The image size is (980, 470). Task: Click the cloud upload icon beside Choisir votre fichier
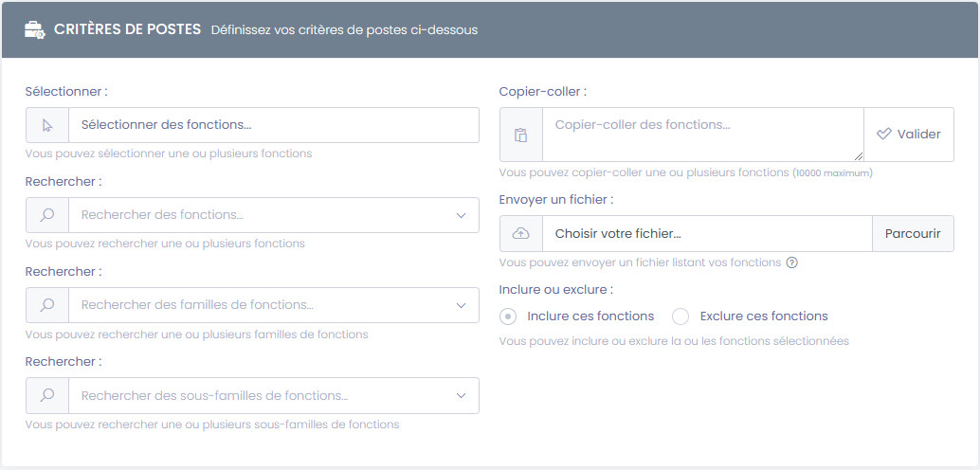pyautogui.click(x=520, y=233)
